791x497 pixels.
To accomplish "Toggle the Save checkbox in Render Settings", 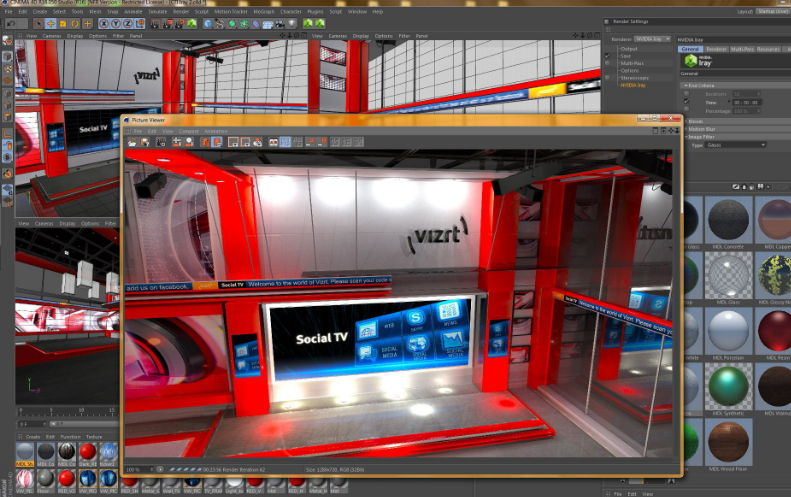I will pos(607,56).
